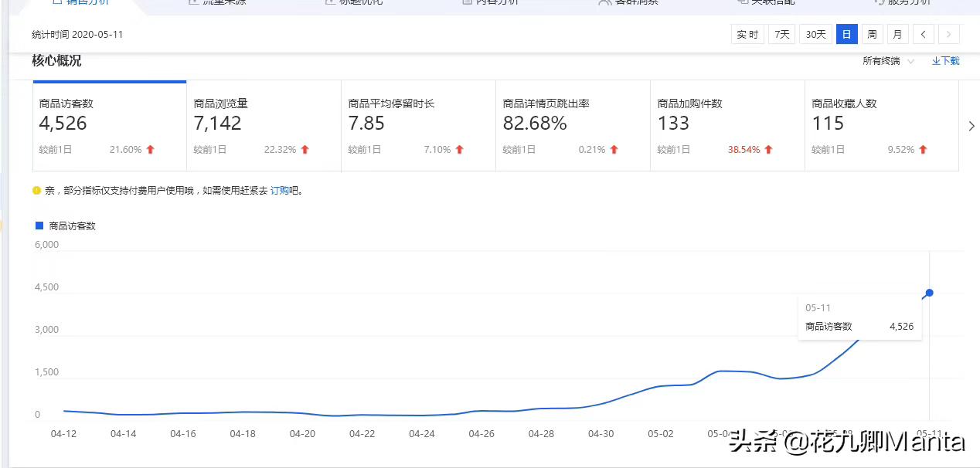Select the 7天 date range tab
The height and width of the screenshot is (468, 980).
781,34
